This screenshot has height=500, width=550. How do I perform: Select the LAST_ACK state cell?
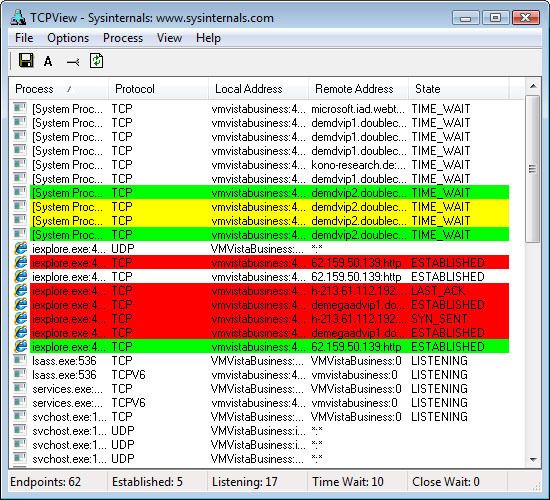coord(438,291)
